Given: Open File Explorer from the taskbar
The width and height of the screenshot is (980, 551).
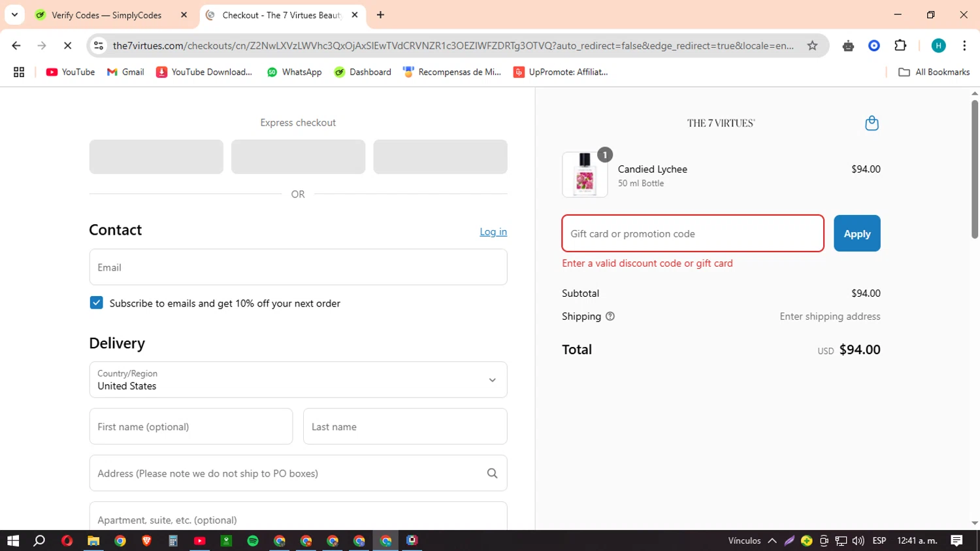Looking at the screenshot, I should pyautogui.click(x=93, y=541).
